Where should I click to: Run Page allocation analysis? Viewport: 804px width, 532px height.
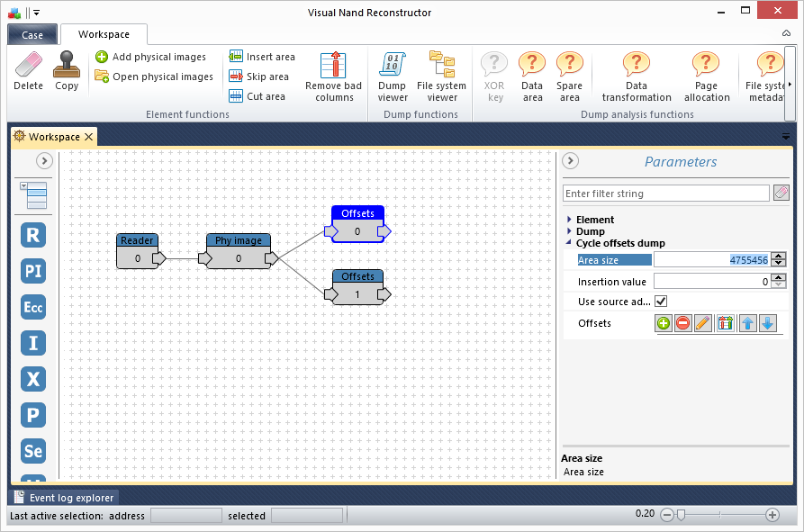[x=707, y=77]
